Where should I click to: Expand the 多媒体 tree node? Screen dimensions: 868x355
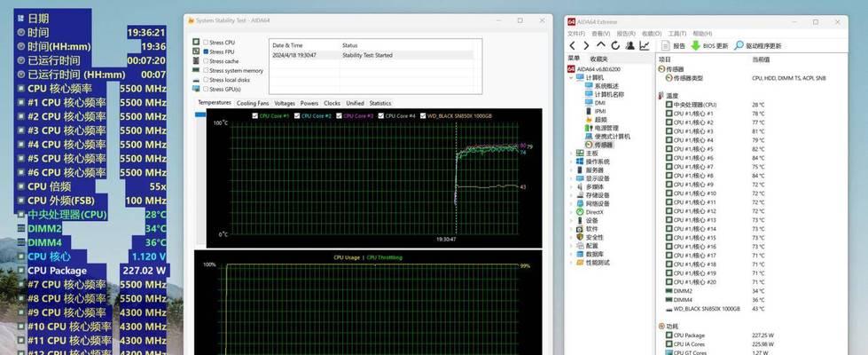point(572,186)
